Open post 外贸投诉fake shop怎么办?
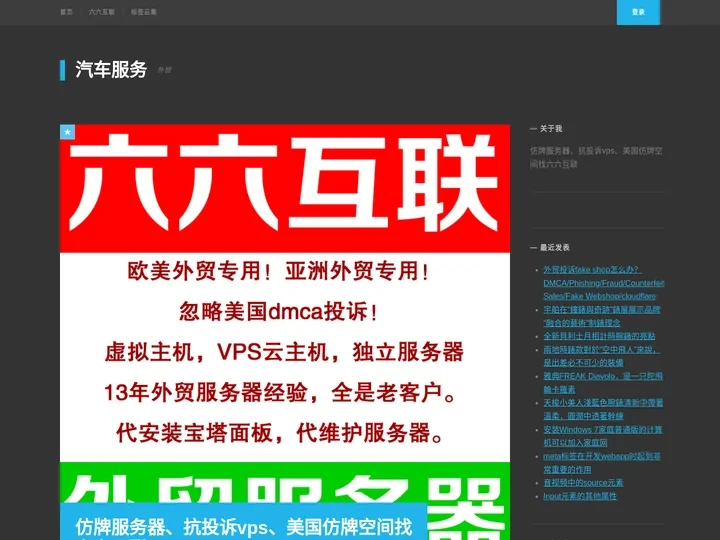 (603, 283)
